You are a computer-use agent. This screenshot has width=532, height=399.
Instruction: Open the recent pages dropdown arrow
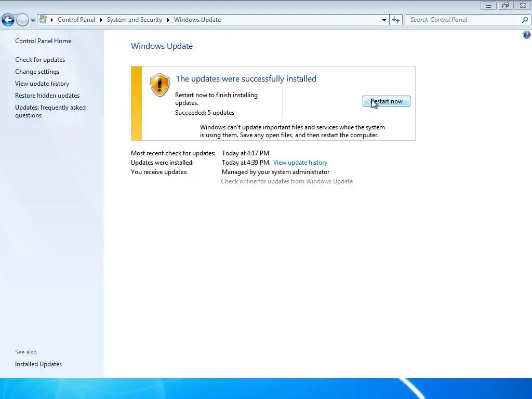33,20
